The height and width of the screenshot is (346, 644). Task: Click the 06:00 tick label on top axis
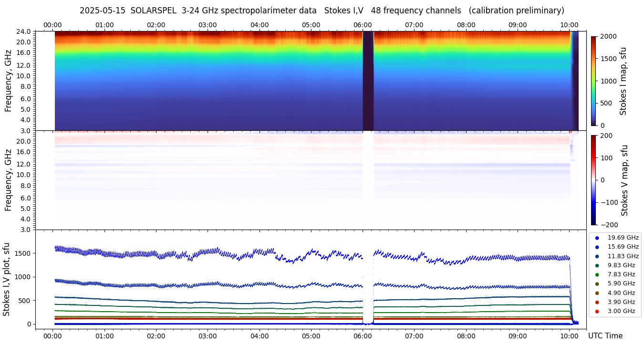(x=363, y=25)
